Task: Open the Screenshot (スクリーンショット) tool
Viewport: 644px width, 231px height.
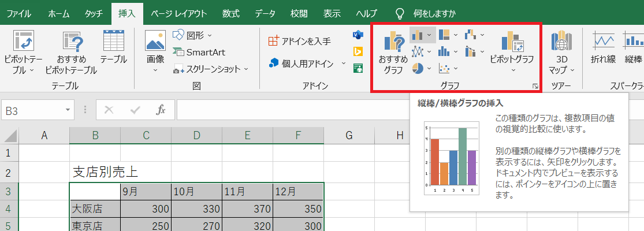Action: (x=211, y=69)
